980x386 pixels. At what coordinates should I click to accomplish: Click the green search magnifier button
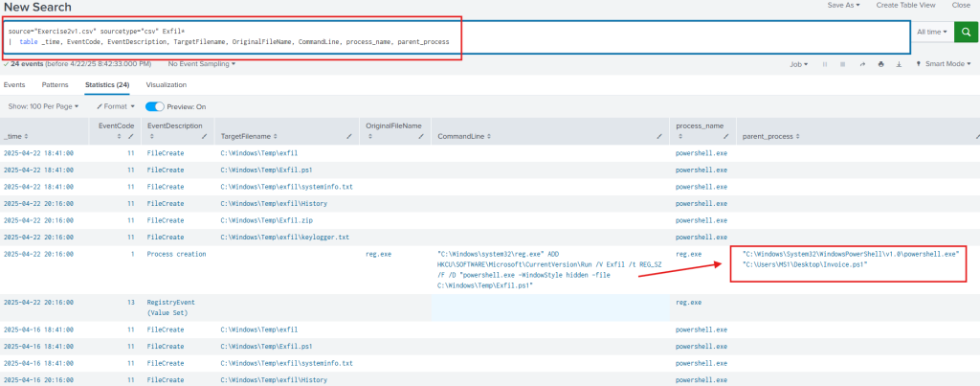click(x=966, y=32)
